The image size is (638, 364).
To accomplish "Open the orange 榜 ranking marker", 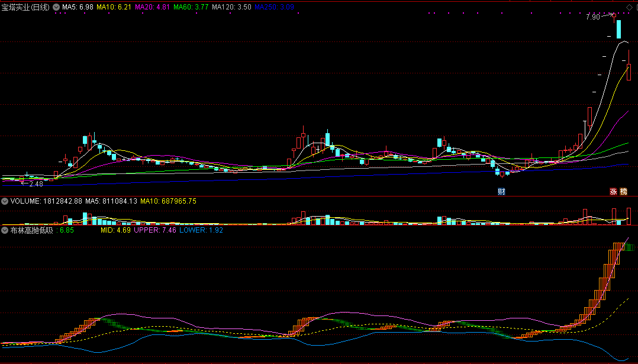I will click(x=624, y=192).
